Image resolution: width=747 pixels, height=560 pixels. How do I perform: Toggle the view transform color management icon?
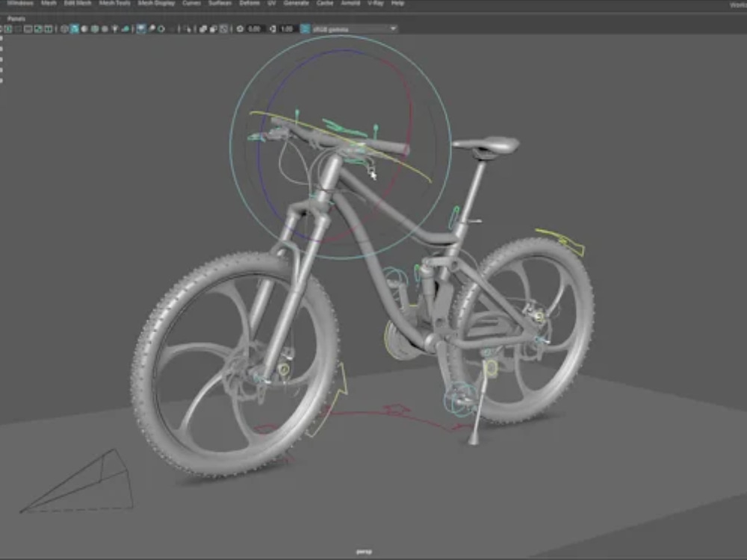pyautogui.click(x=306, y=29)
